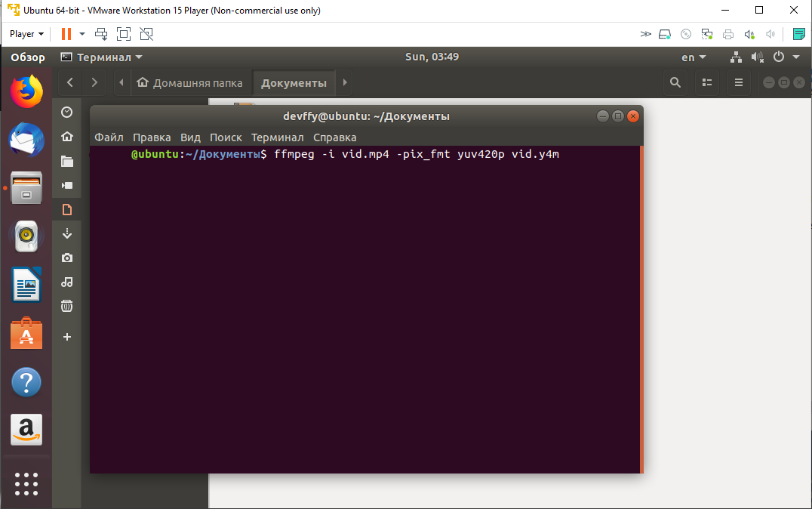Viewport: 812px width, 509px height.
Task: Click the search icon in file manager
Action: (x=675, y=83)
